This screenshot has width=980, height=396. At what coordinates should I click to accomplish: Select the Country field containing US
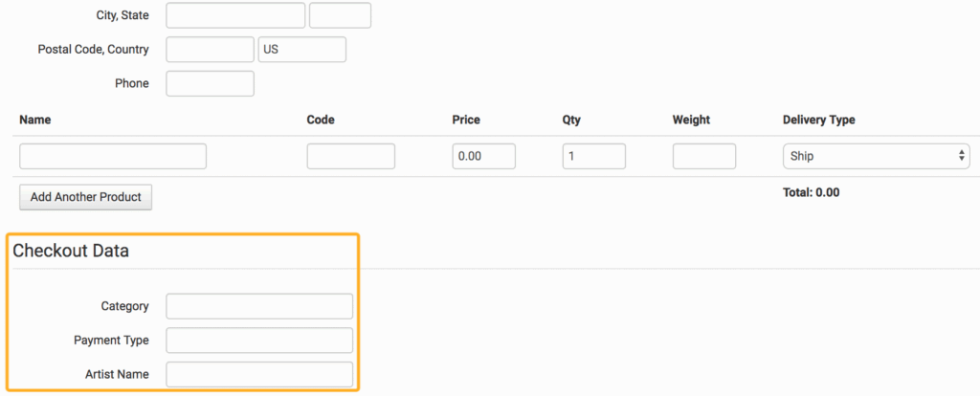point(301,50)
